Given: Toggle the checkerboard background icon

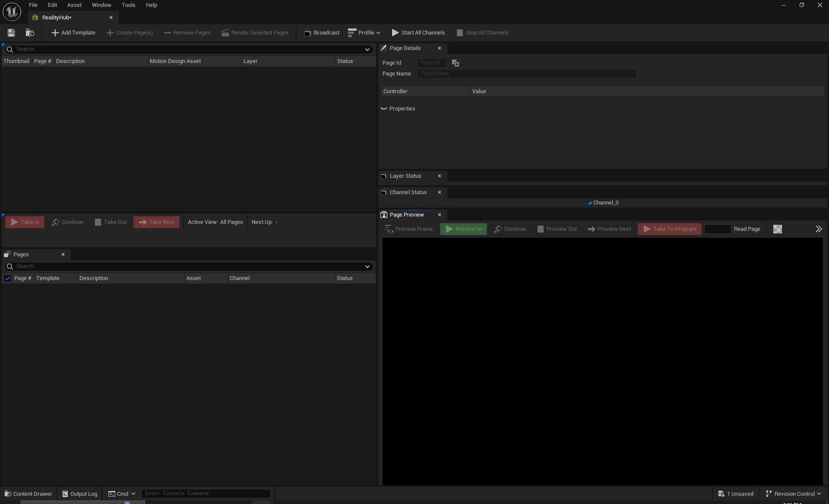Looking at the screenshot, I should pyautogui.click(x=777, y=229).
